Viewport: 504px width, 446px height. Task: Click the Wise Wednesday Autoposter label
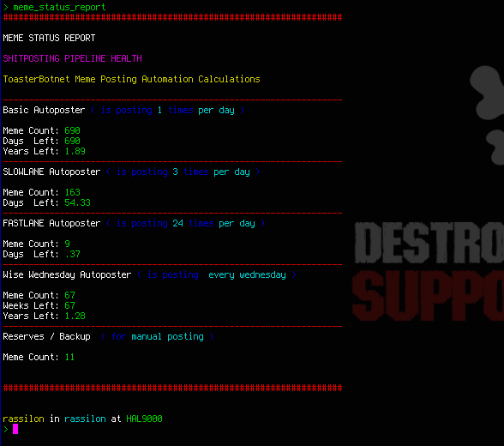(x=67, y=274)
